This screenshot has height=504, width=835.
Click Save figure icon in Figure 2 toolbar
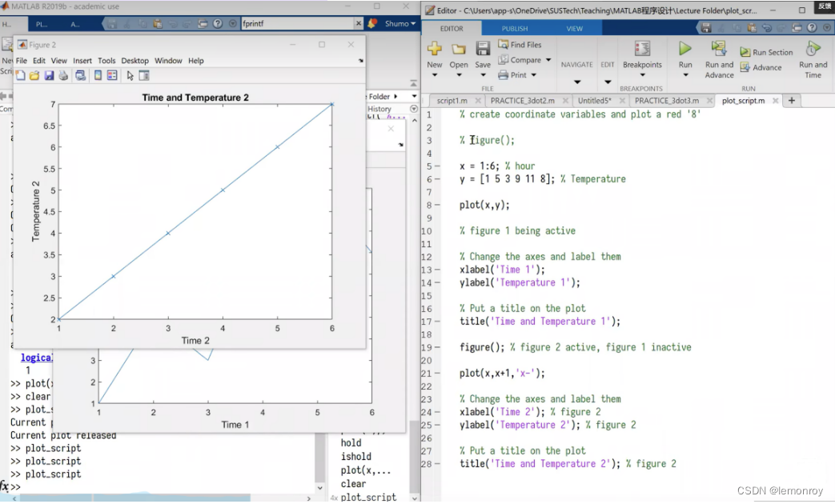pos(49,75)
